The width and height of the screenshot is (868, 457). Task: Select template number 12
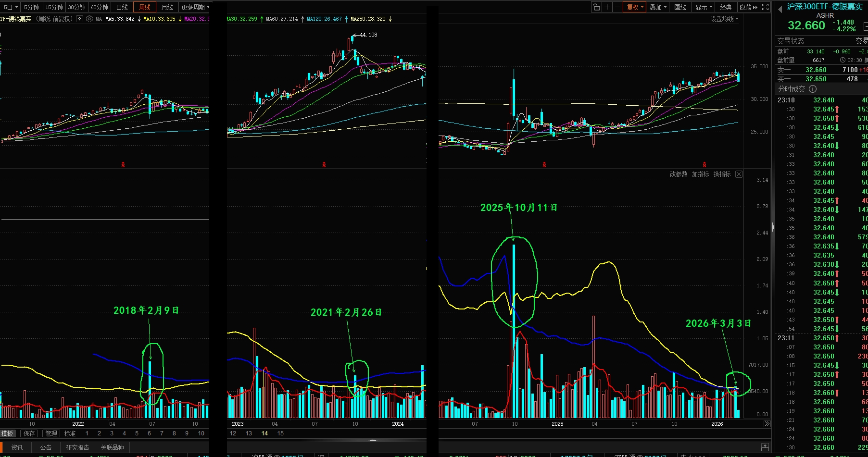click(x=233, y=433)
